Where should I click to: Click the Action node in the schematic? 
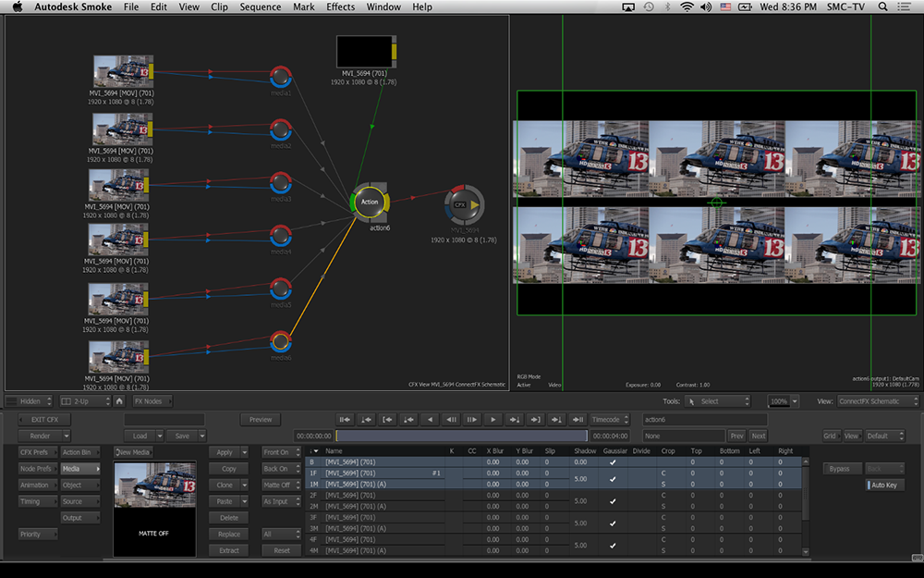point(370,202)
